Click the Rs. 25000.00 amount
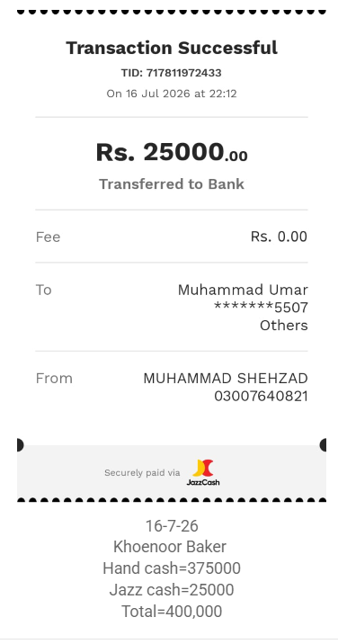Image resolution: width=338 pixels, height=644 pixels. pos(172,152)
